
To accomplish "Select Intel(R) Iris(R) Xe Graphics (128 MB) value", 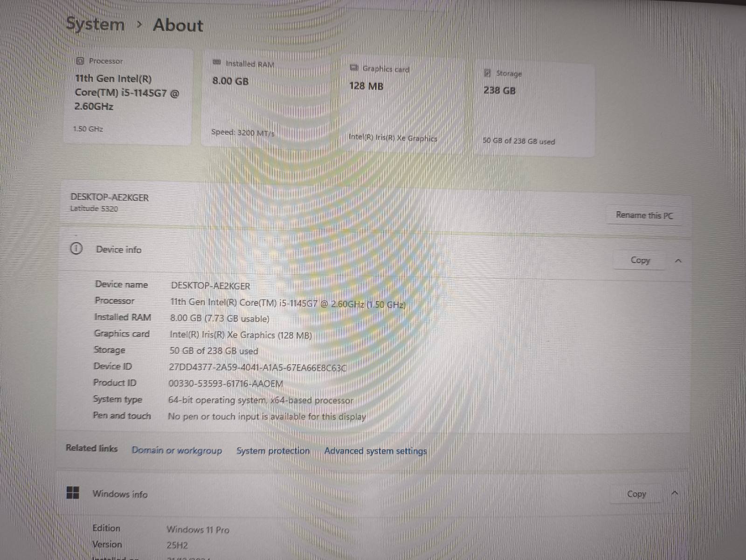I will click(x=241, y=335).
